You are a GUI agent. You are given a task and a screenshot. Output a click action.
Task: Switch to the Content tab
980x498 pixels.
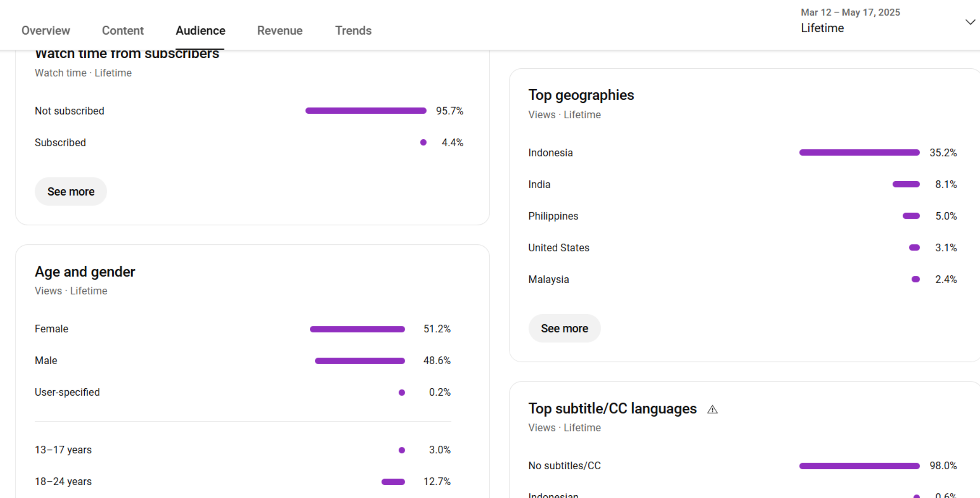(x=123, y=30)
